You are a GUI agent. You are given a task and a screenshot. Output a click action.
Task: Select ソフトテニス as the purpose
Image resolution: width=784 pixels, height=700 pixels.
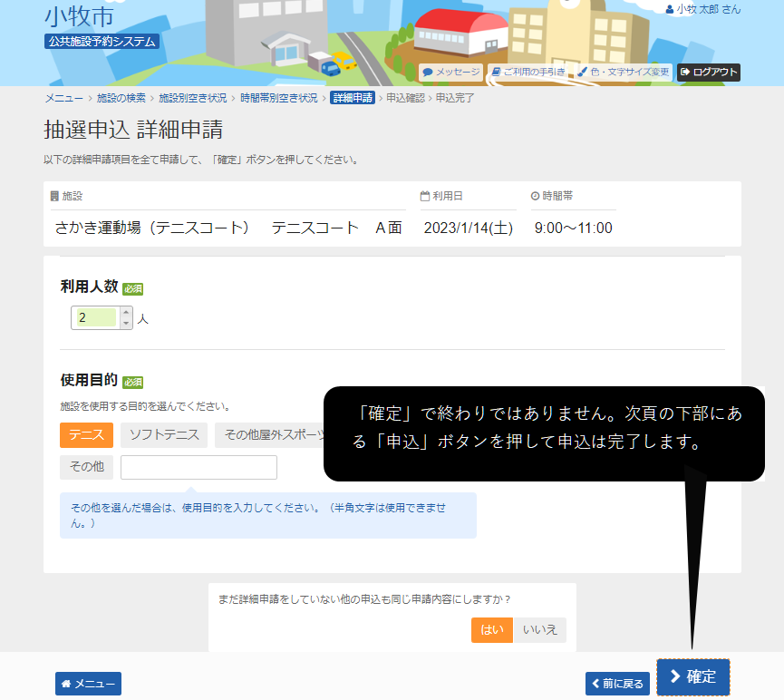164,435
